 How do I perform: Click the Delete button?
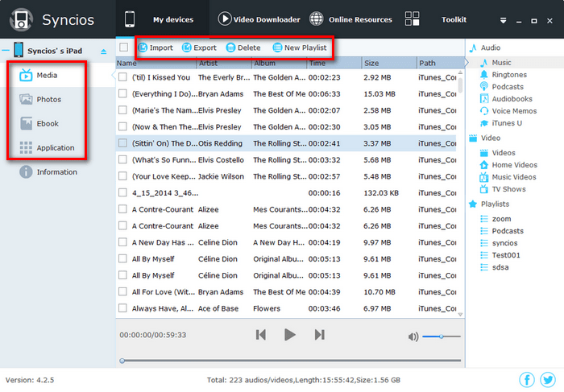tap(243, 47)
